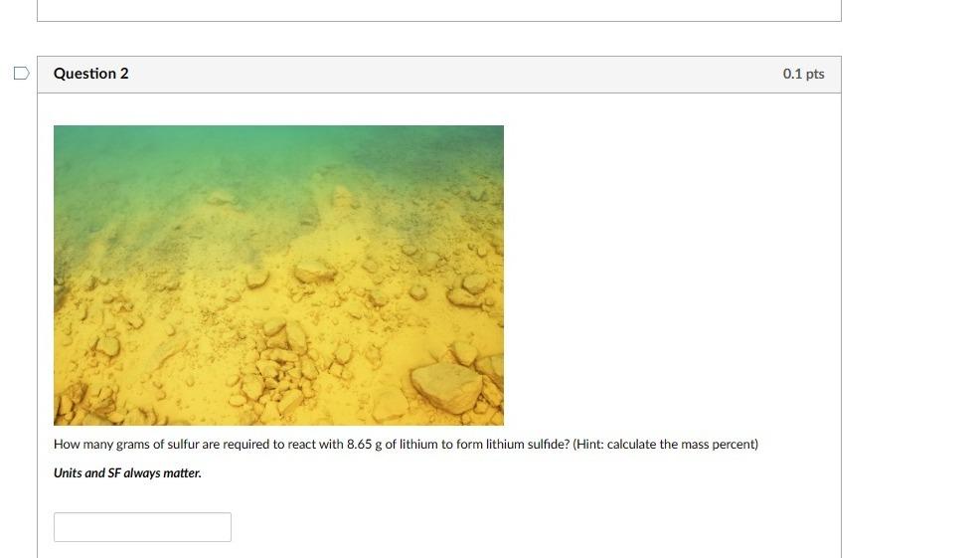
Task: Click the empty page margin beside Question 2
Action: (x=910, y=281)
